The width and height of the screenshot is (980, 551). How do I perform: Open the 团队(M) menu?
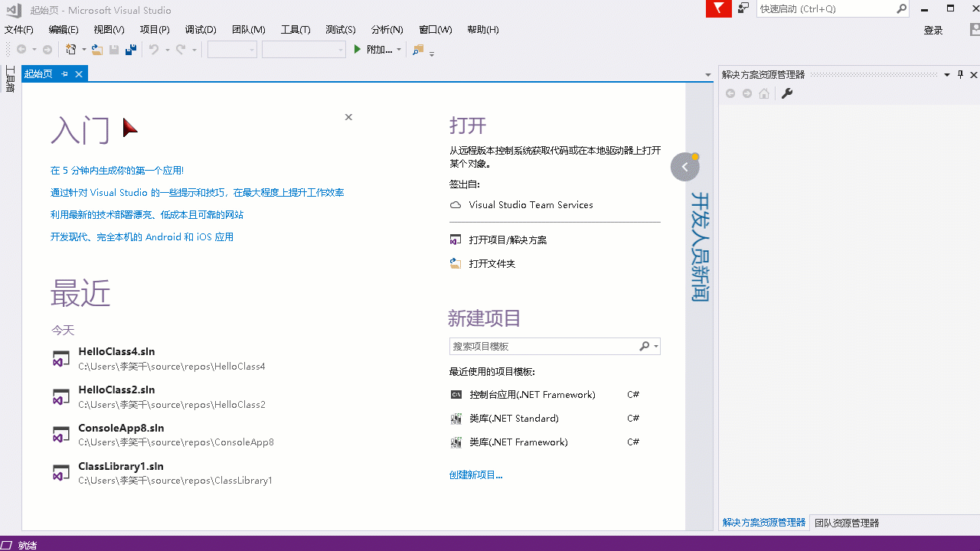coord(248,30)
